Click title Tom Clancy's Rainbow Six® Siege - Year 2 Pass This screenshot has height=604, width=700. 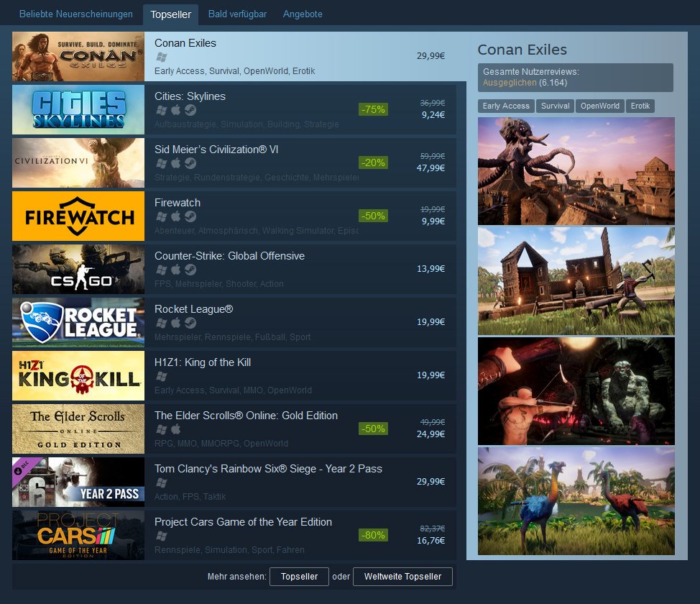[268, 468]
